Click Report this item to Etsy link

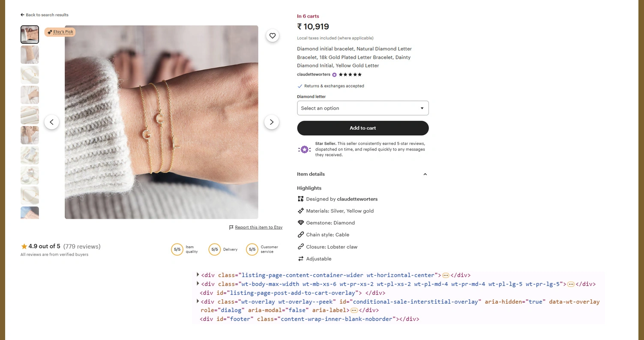click(x=259, y=227)
